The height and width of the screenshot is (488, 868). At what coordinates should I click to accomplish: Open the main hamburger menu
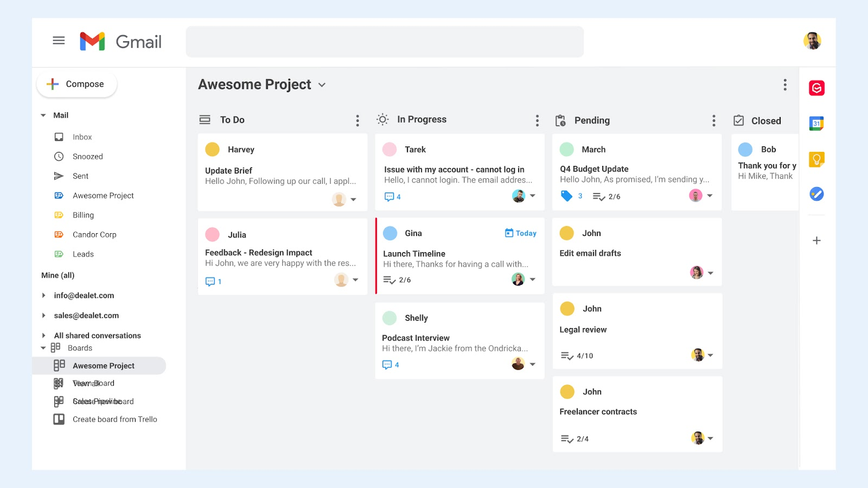click(59, 41)
